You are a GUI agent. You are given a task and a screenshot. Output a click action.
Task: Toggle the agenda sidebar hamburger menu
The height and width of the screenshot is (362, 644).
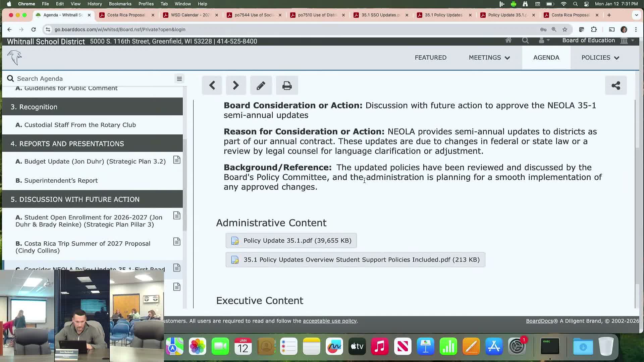[x=179, y=79]
